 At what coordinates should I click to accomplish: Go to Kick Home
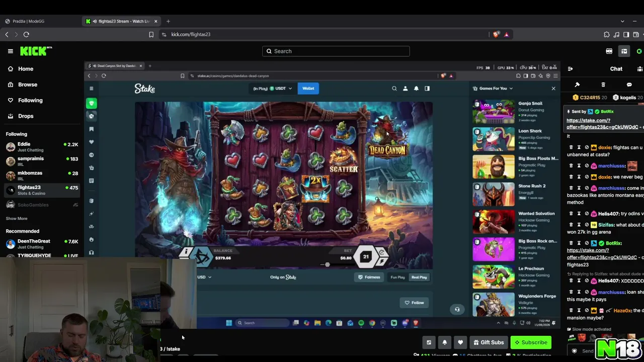pos(20,69)
